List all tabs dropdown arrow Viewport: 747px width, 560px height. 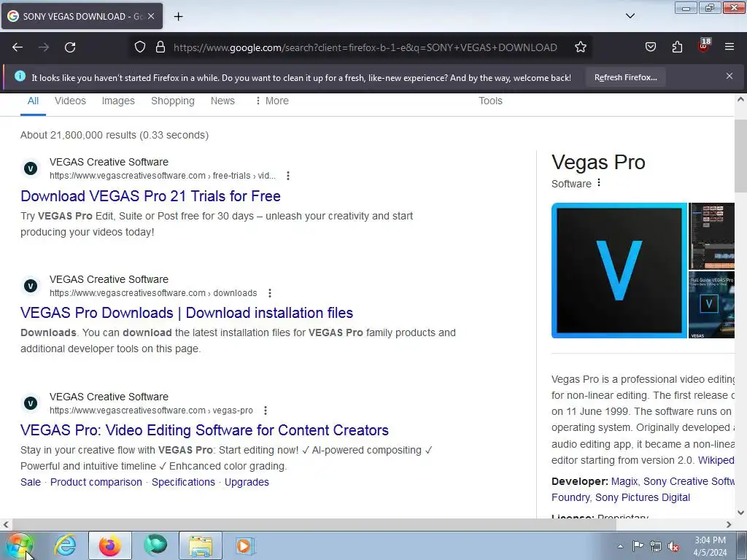[x=630, y=16]
